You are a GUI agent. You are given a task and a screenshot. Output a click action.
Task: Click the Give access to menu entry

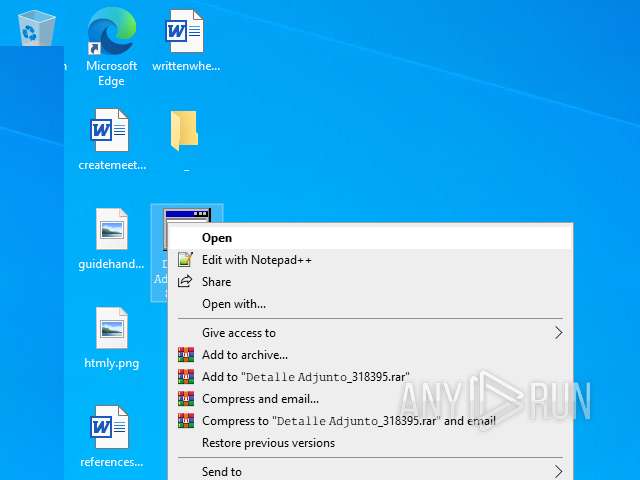click(370, 333)
